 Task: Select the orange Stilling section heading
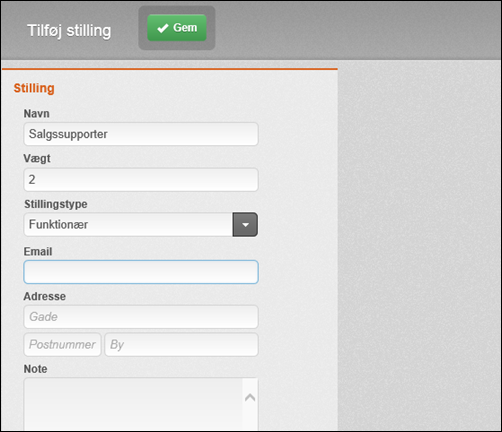34,88
